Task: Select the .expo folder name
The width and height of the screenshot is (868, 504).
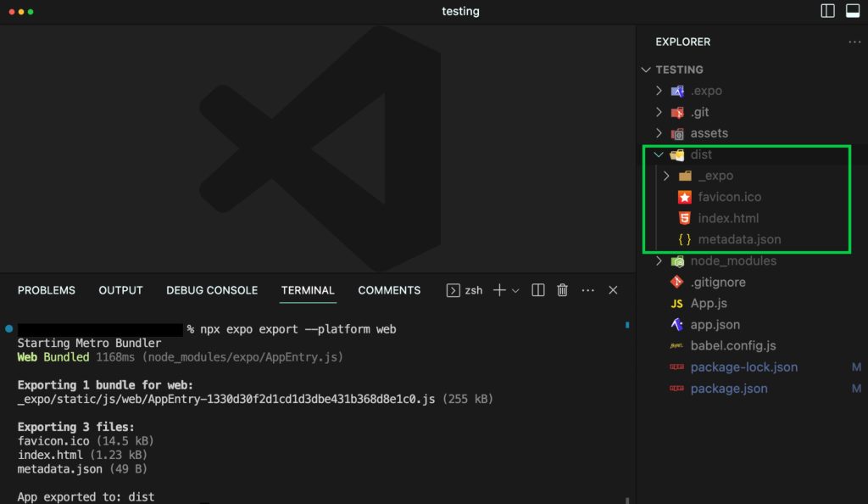Action: click(706, 91)
